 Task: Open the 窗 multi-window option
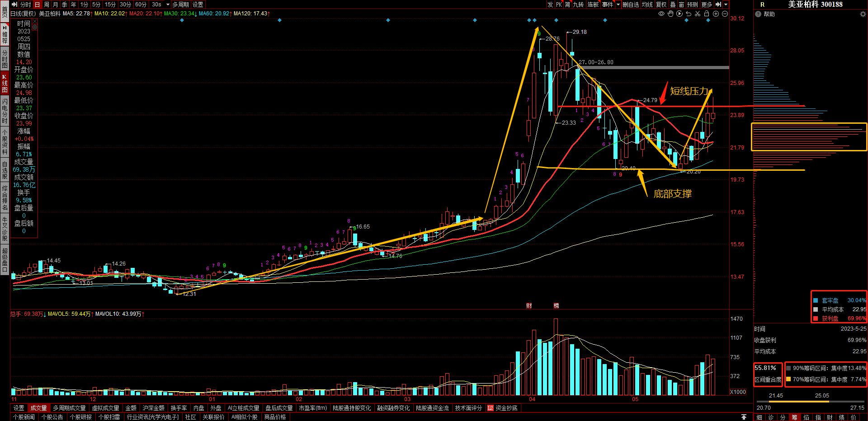pos(681,5)
